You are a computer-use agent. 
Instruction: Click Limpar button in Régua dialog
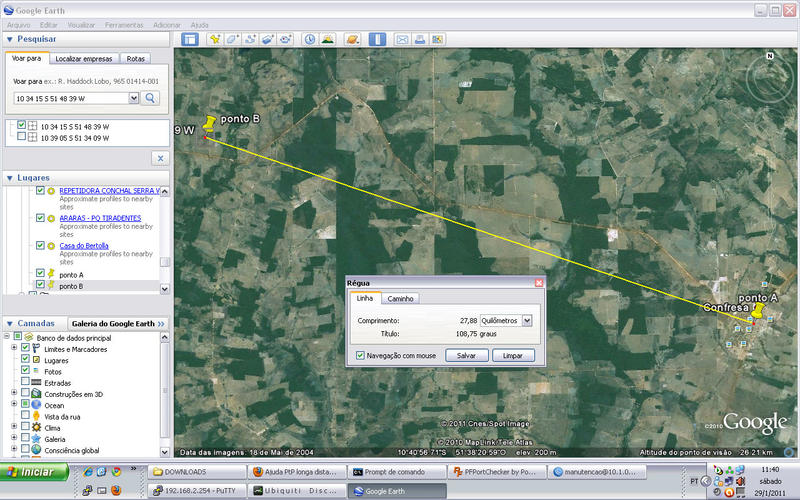pos(513,356)
